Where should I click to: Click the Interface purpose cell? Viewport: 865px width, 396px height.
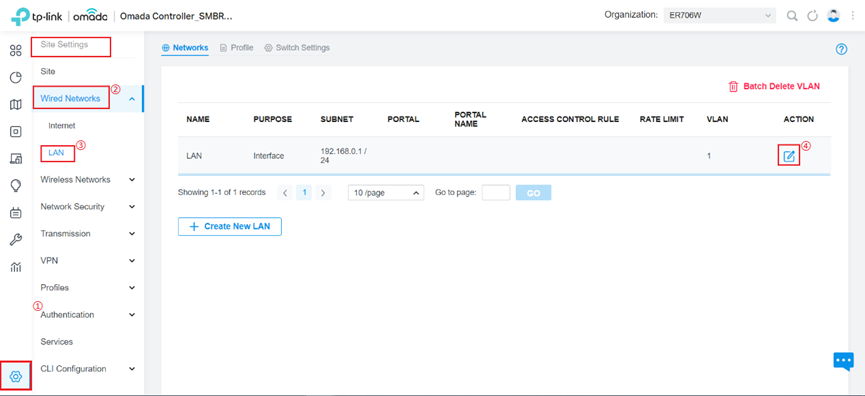tap(269, 156)
